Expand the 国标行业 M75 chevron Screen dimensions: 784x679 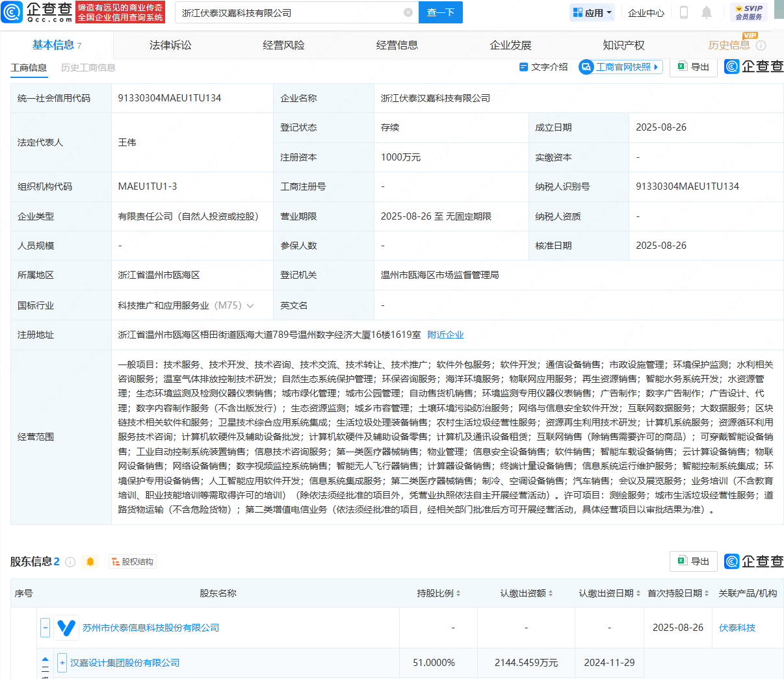click(x=251, y=305)
